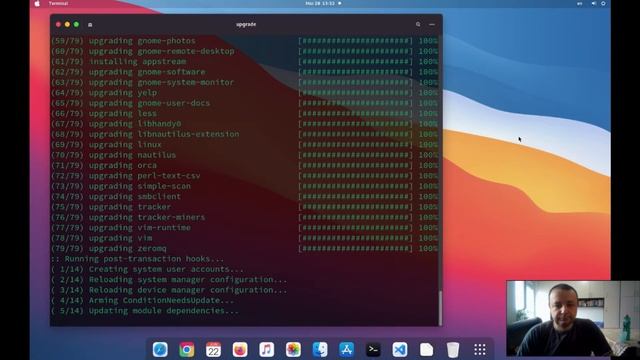Launch Firefox from the dock

240,350
